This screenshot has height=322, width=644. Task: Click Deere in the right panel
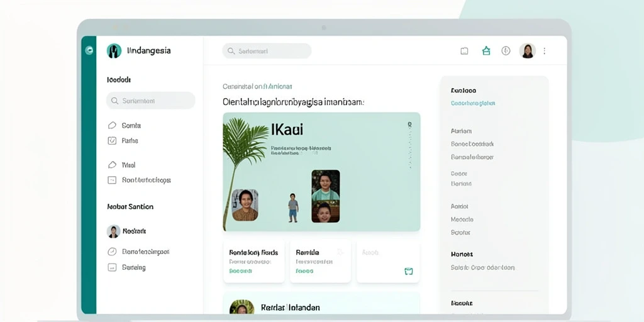coord(458,174)
